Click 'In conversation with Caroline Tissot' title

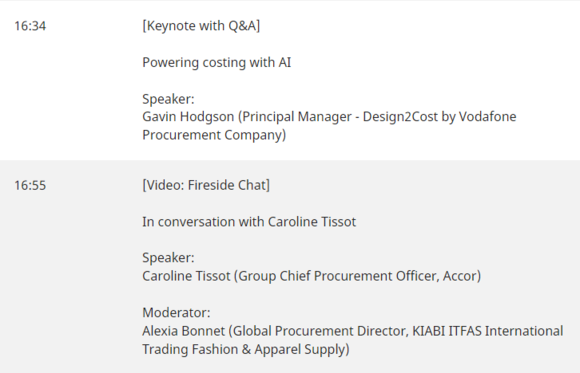pyautogui.click(x=249, y=222)
